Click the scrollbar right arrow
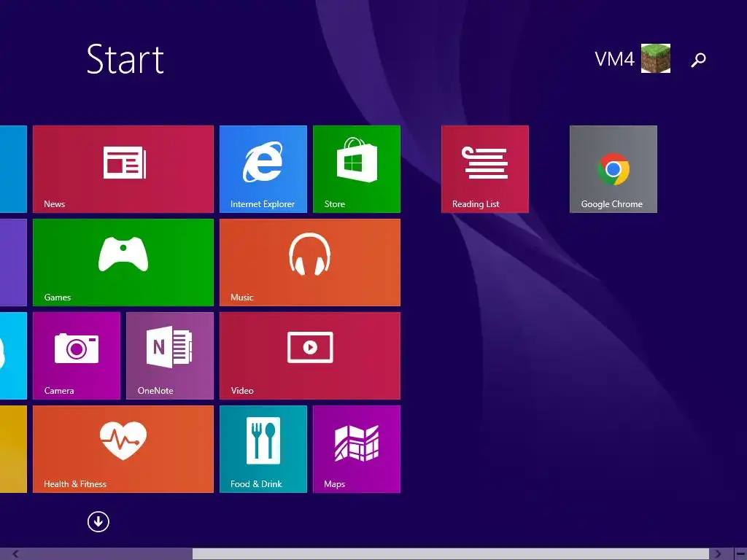 coord(718,554)
